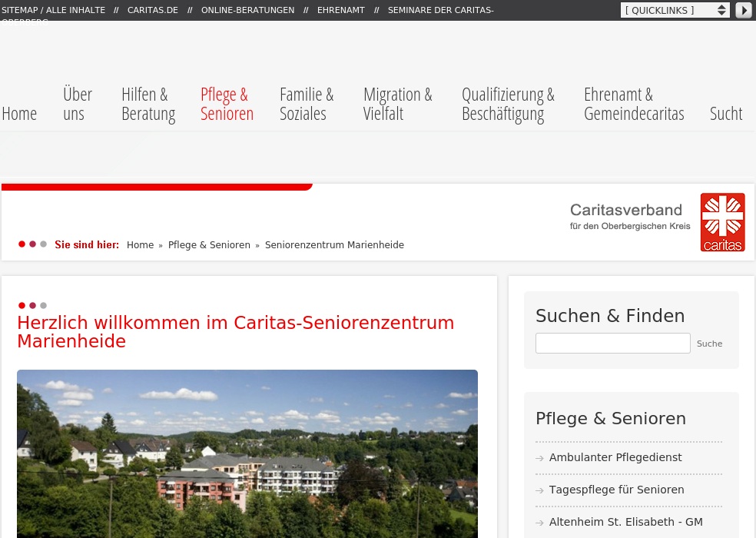Open the Quicklinks dropdown
The width and height of the screenshot is (756, 538).
(x=675, y=10)
